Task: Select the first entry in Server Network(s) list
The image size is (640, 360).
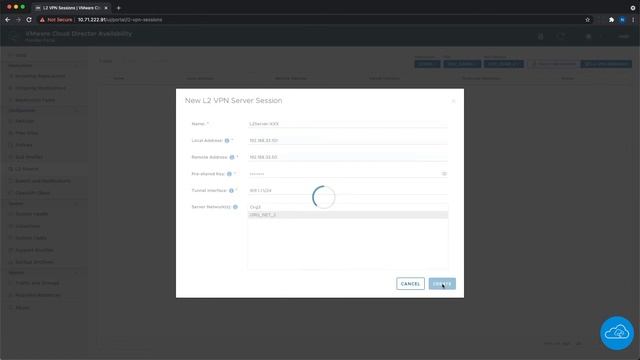Action: [348, 207]
